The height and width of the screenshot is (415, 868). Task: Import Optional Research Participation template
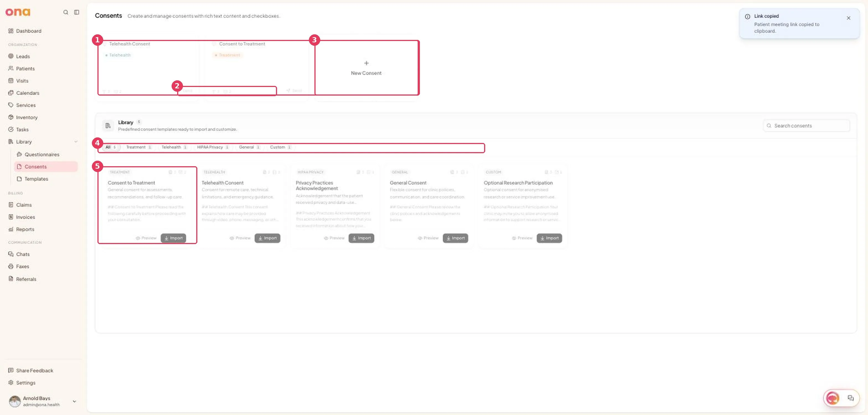pyautogui.click(x=549, y=238)
